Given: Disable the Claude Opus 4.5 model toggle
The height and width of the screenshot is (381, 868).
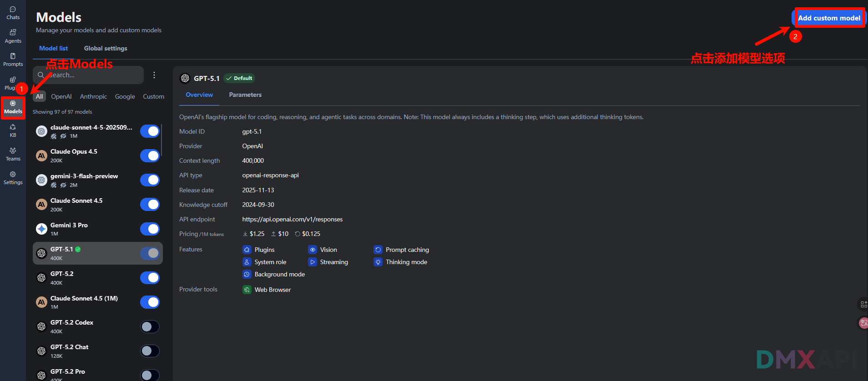Looking at the screenshot, I should 150,156.
